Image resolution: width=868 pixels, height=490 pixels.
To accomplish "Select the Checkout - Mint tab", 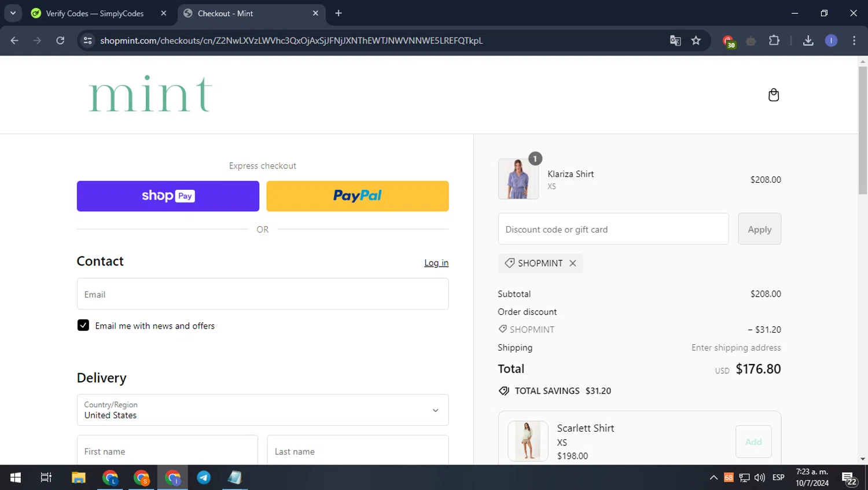I will pyautogui.click(x=225, y=13).
